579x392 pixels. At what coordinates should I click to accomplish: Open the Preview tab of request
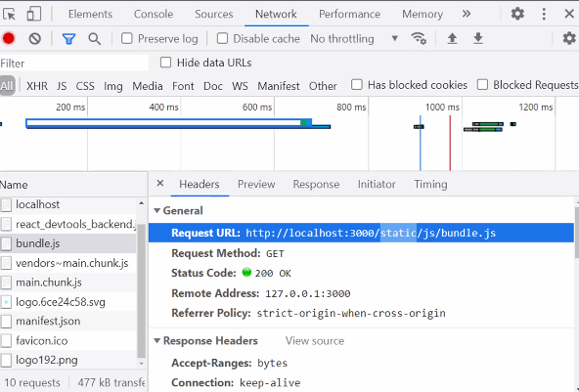[x=256, y=184]
